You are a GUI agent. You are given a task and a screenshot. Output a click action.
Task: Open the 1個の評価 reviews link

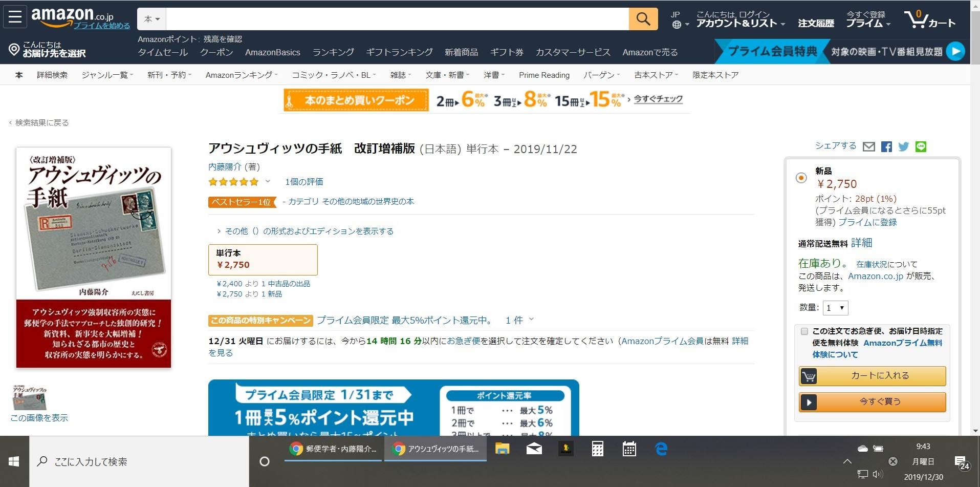coord(304,182)
